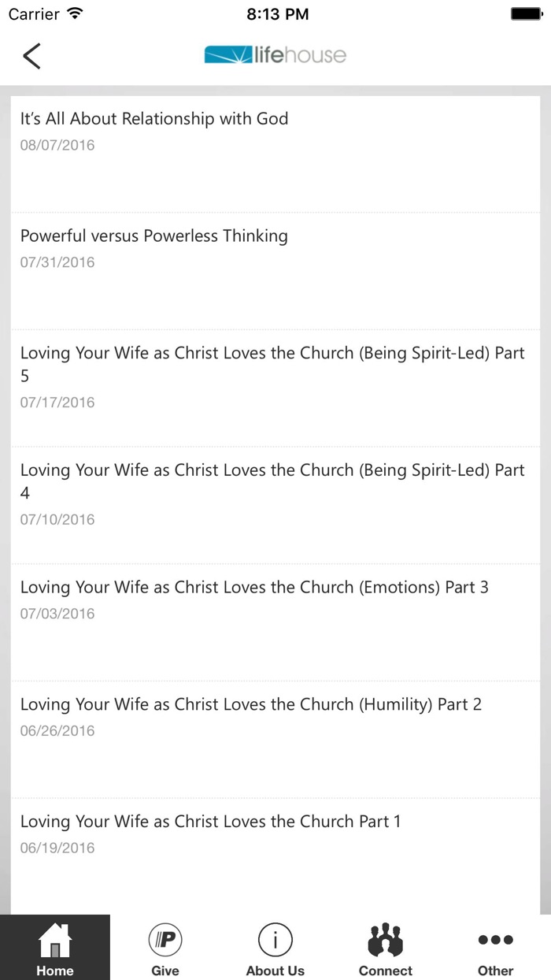Tap the Home house icon
Image resolution: width=551 pixels, height=980 pixels.
(x=55, y=939)
